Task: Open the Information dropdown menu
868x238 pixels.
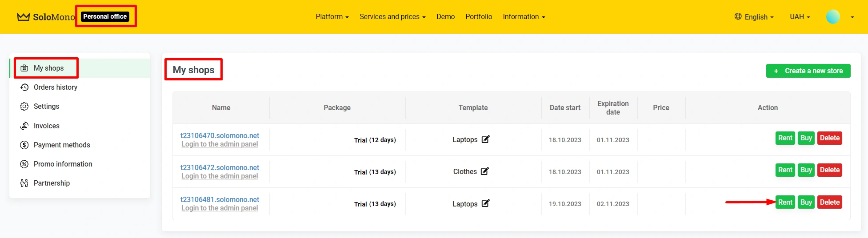Action: 524,17
